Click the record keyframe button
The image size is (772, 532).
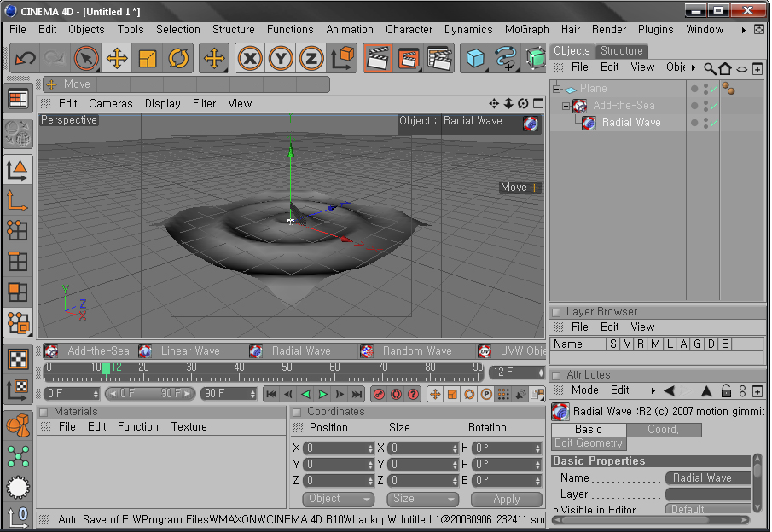coord(379,394)
